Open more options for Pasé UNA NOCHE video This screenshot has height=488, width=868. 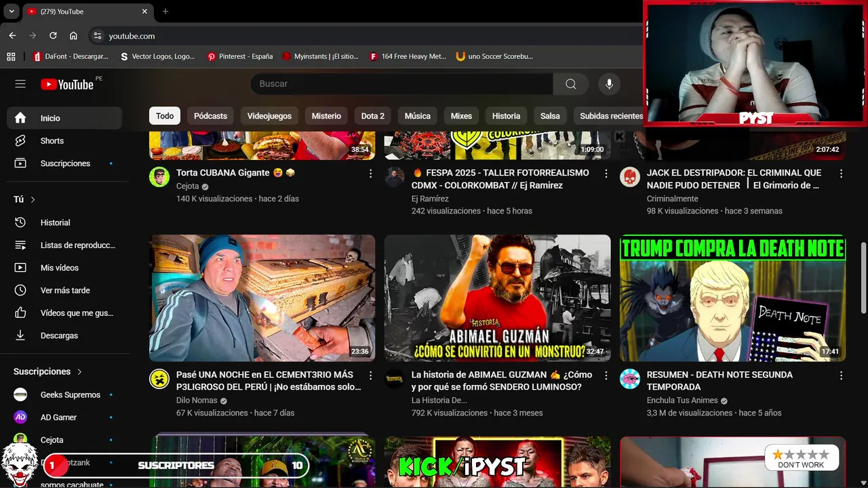pos(370,375)
